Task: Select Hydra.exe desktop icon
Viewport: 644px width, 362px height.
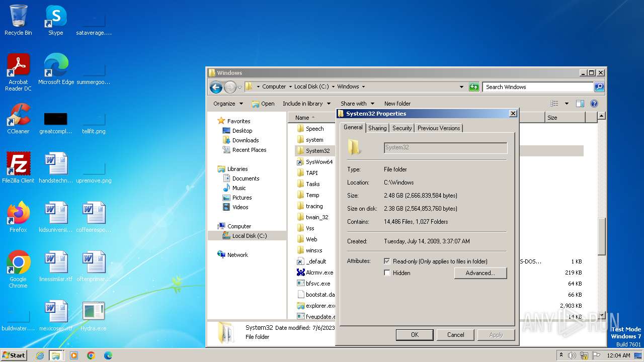Action: (94, 317)
